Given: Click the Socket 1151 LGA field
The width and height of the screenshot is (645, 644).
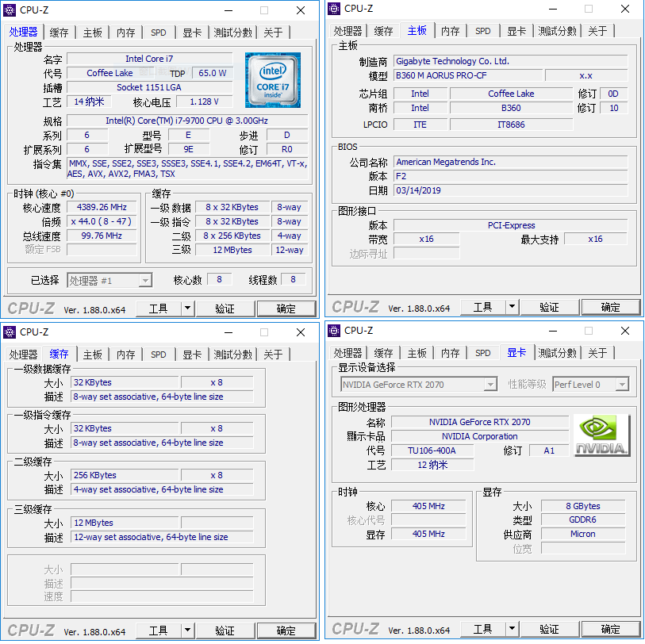Looking at the screenshot, I should click(149, 87).
